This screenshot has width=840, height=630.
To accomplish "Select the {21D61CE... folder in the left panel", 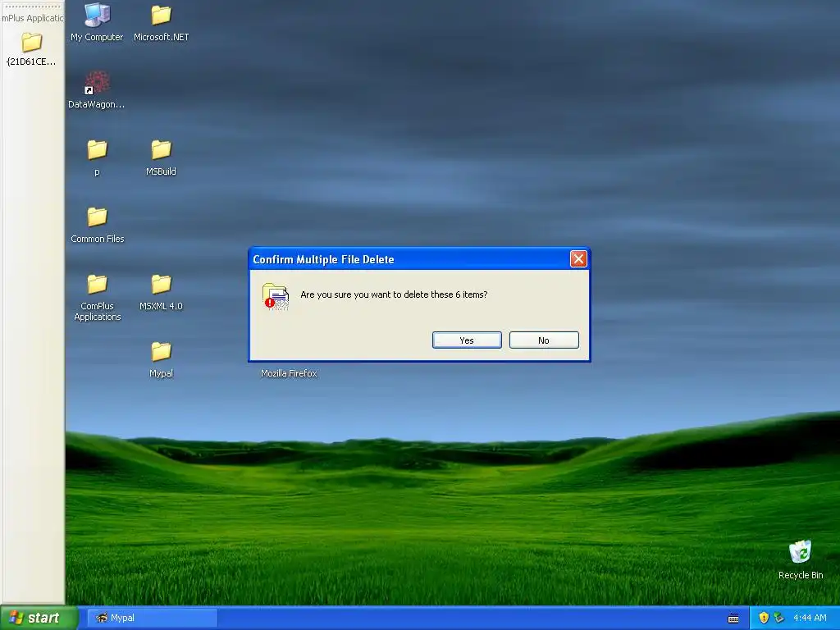I will click(x=31, y=49).
